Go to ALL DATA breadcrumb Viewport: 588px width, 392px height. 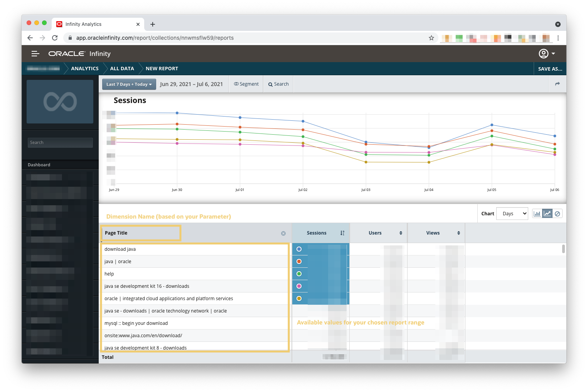(122, 69)
